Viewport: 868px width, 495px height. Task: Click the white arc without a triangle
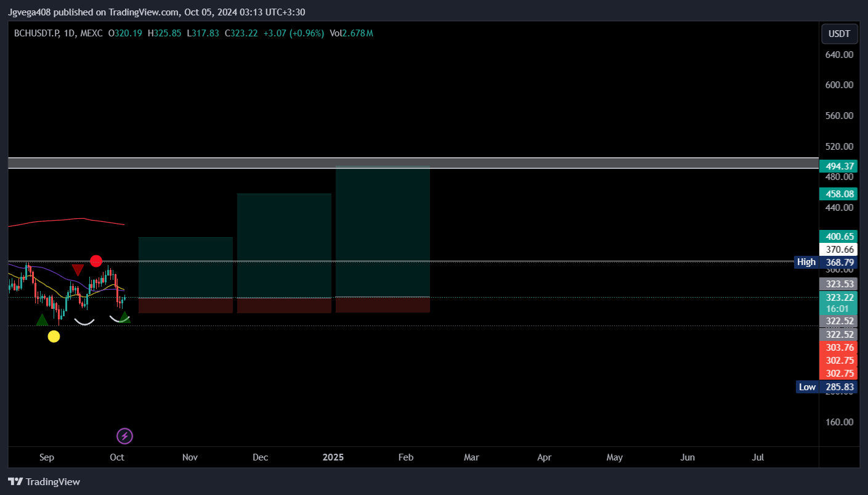pos(84,321)
